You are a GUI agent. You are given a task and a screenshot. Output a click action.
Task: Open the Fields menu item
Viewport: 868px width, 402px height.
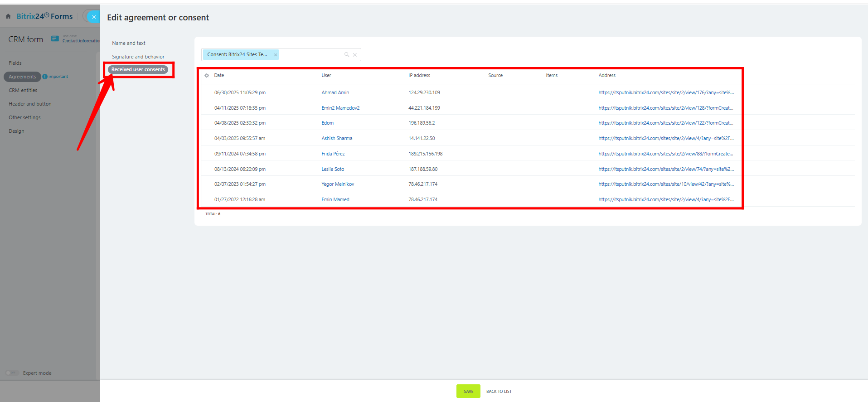tap(15, 63)
